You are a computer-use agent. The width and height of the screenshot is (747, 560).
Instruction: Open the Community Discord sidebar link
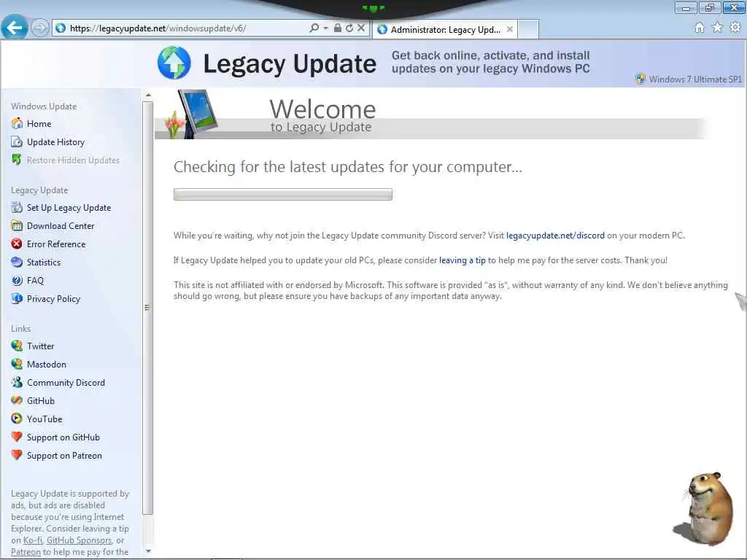pyautogui.click(x=66, y=382)
